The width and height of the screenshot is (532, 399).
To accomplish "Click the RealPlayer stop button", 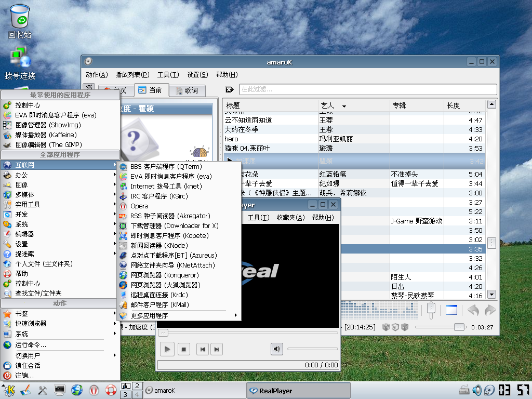I will (x=184, y=349).
